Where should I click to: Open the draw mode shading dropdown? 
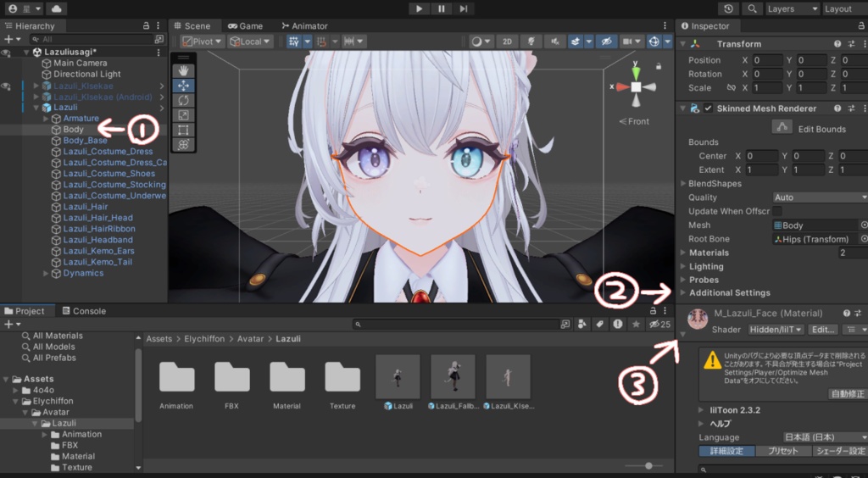481,42
